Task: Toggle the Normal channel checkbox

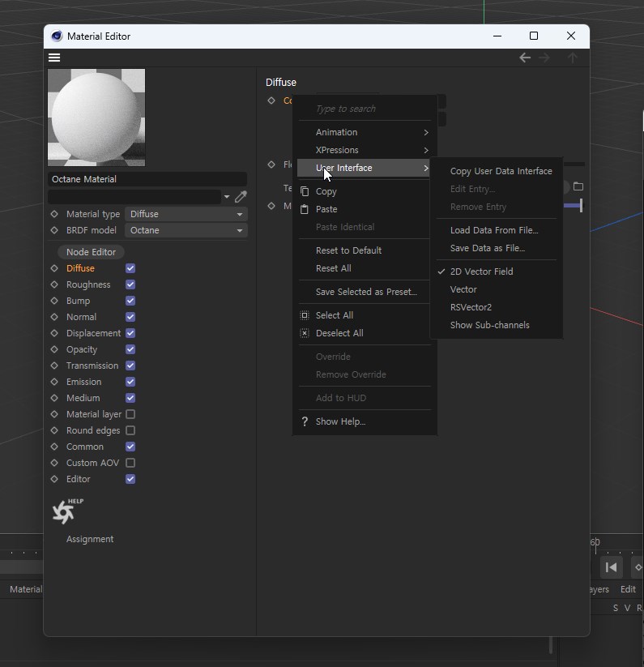Action: point(130,317)
